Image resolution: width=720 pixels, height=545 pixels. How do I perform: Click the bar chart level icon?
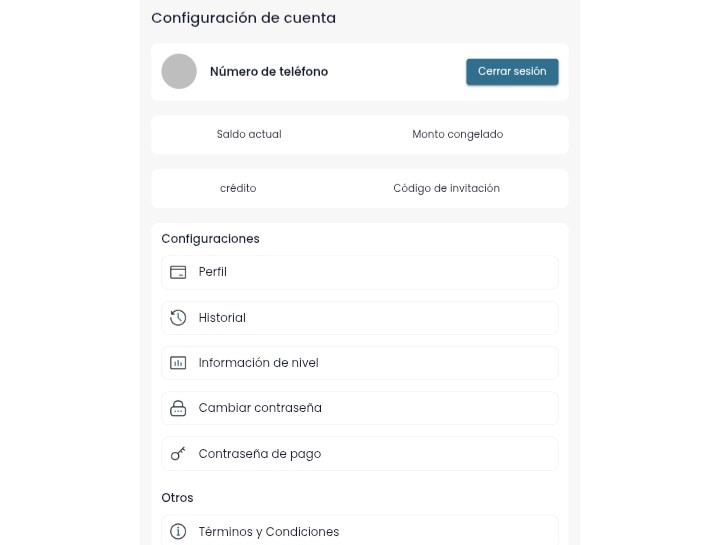click(x=178, y=363)
